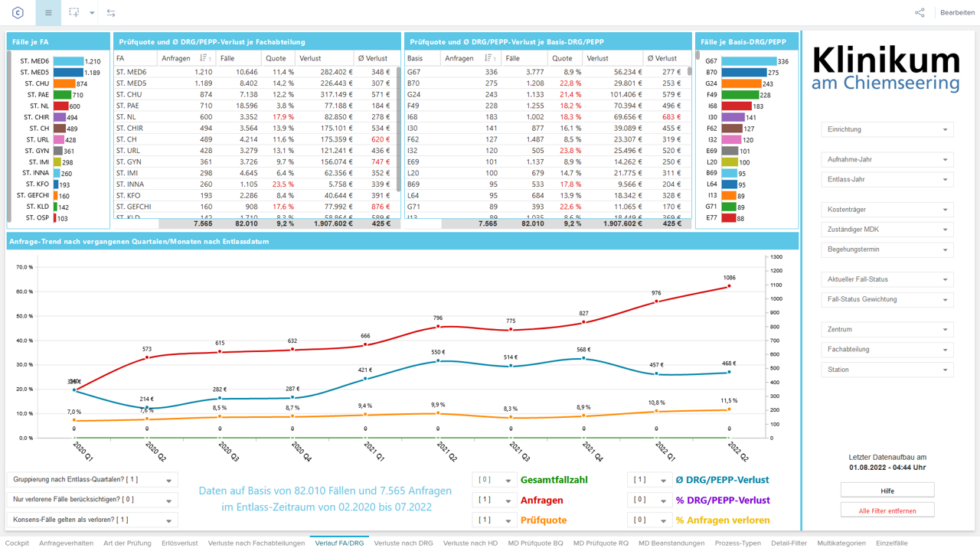Open the Multikategorien tab

point(841,543)
